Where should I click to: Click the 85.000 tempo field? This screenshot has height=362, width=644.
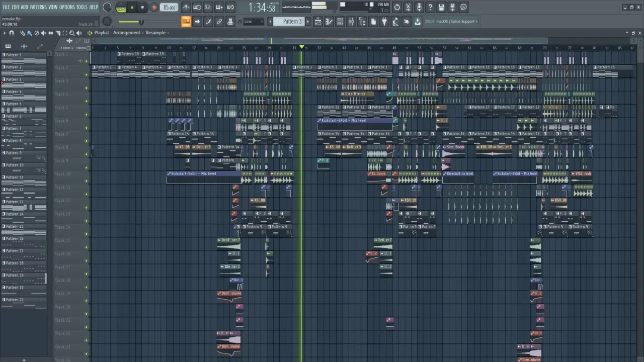pos(170,8)
